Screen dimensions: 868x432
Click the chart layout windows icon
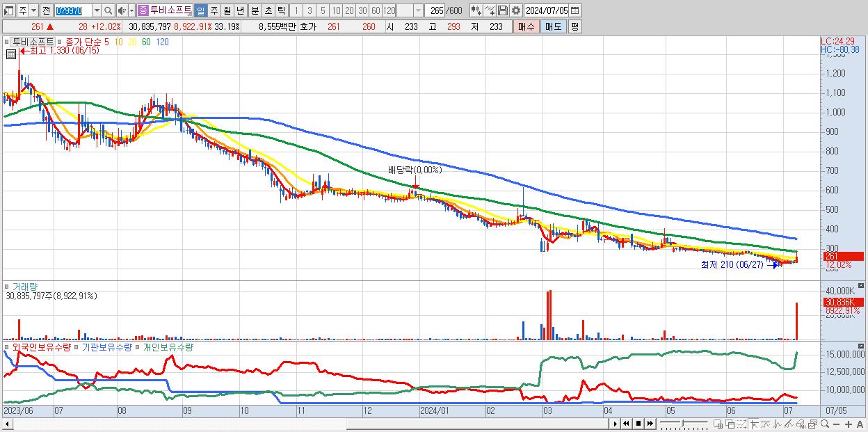coord(813,424)
